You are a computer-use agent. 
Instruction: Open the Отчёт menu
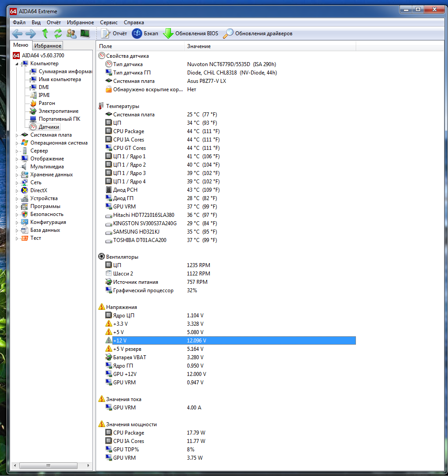pos(54,22)
